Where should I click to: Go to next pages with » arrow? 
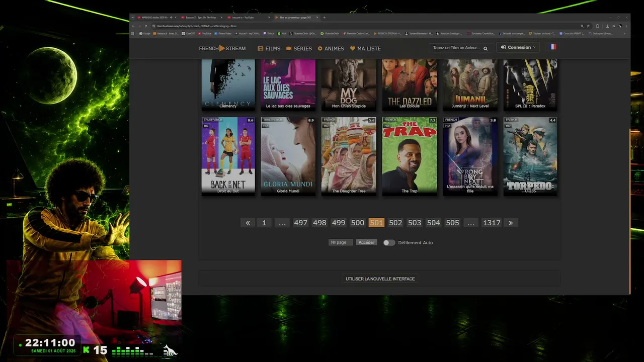point(511,223)
